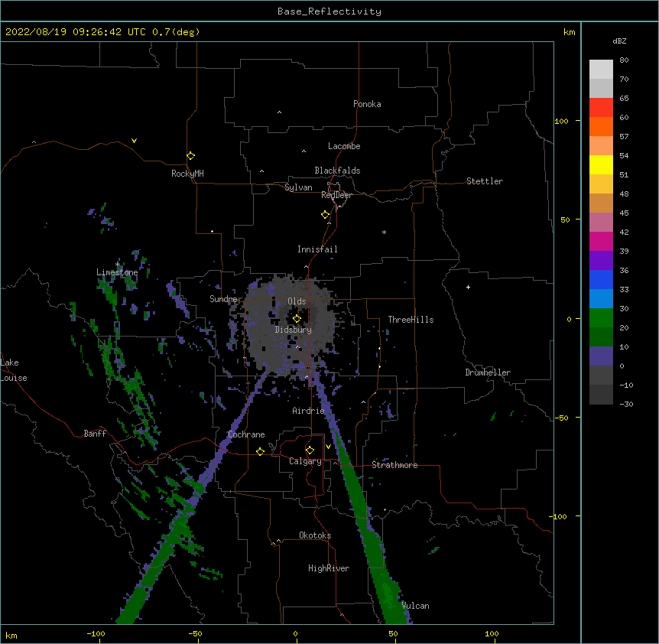659x644 pixels.
Task: Select the radar site diamond between Olds and Didsbury
Action: click(297, 319)
